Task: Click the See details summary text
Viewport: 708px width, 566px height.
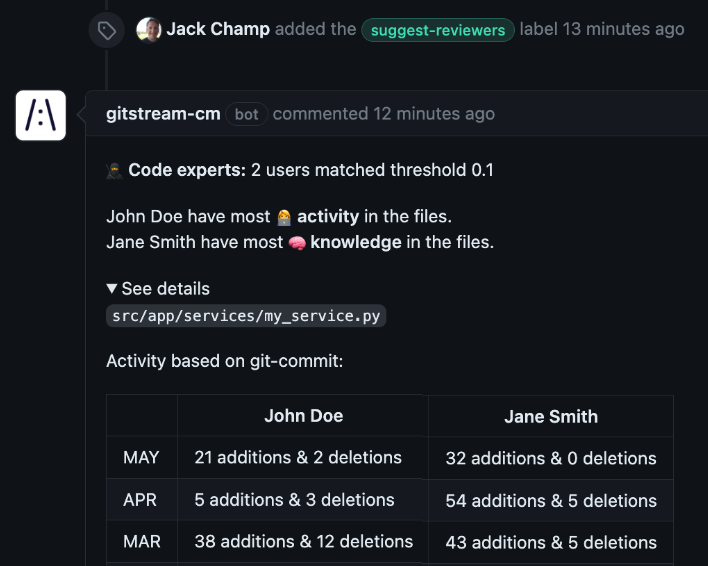Action: click(x=166, y=289)
